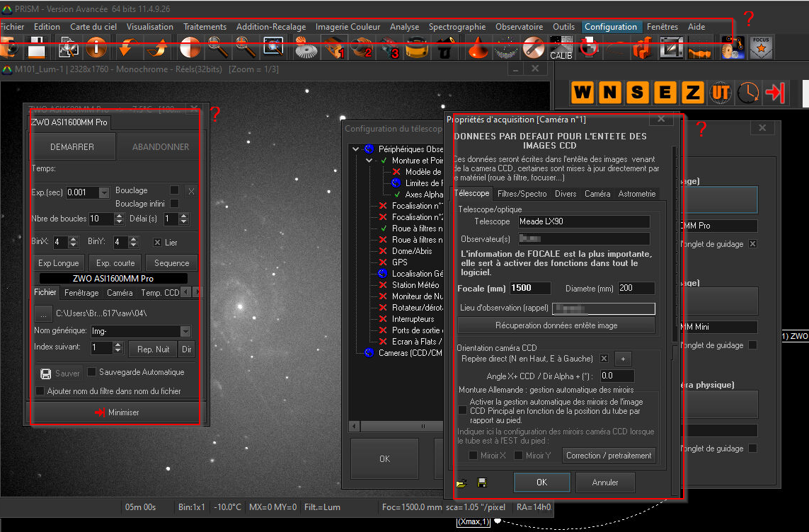Click the Sequence button
The width and height of the screenshot is (809, 532).
click(171, 263)
